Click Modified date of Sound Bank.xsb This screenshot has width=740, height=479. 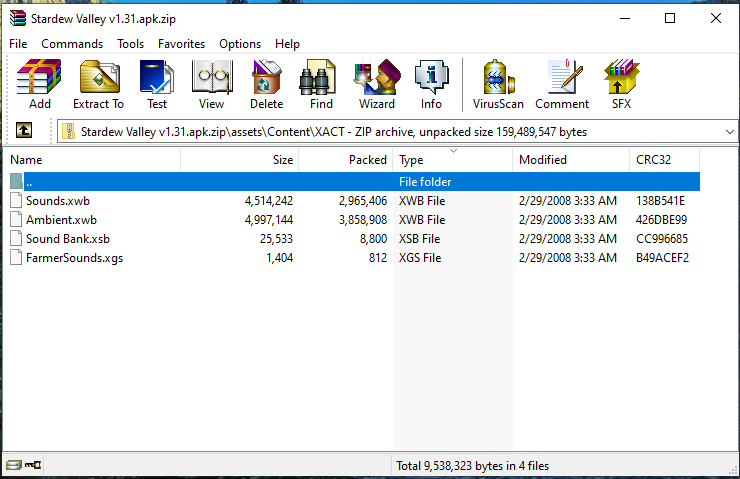568,239
